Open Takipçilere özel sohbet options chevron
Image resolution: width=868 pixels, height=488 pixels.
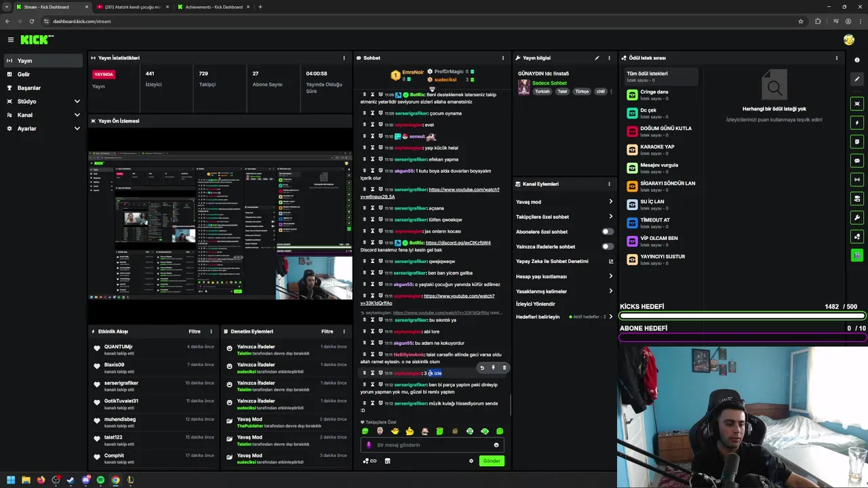610,216
